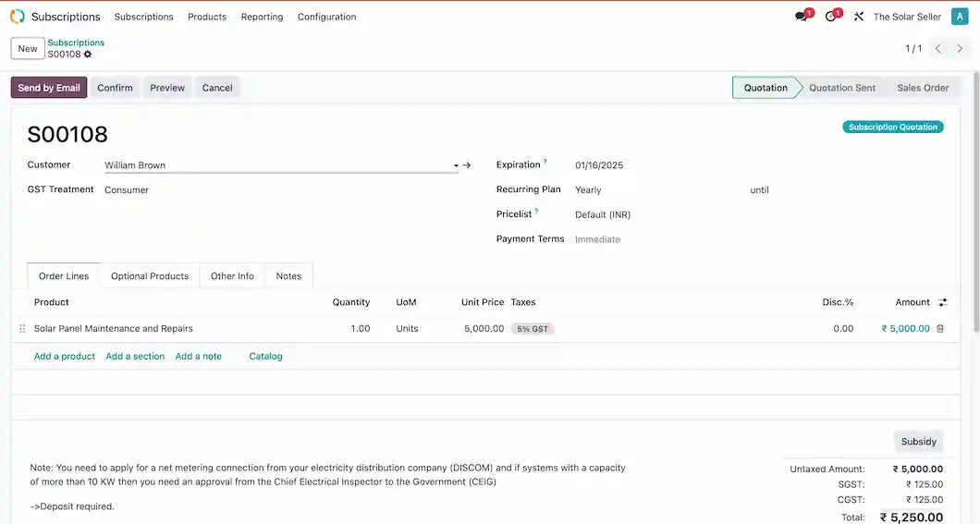The width and height of the screenshot is (980, 524).
Task: Open the messages chat icon
Action: 802,17
